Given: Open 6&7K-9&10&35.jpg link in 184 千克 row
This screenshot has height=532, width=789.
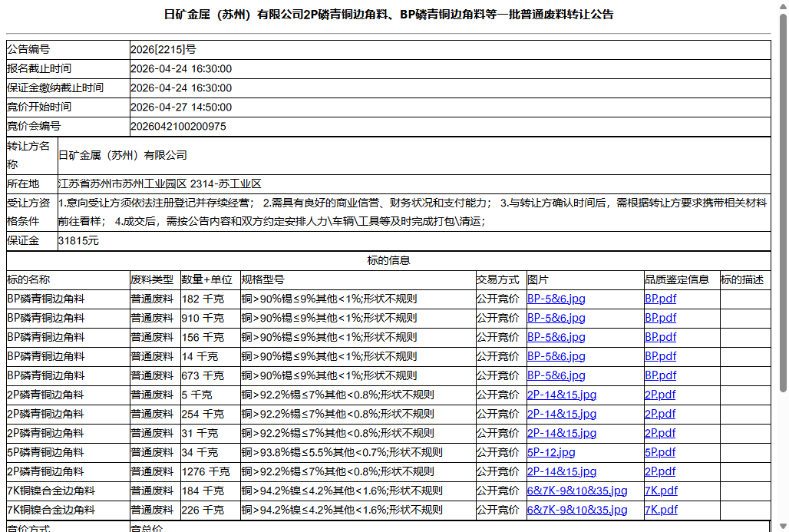Looking at the screenshot, I should click(577, 491).
